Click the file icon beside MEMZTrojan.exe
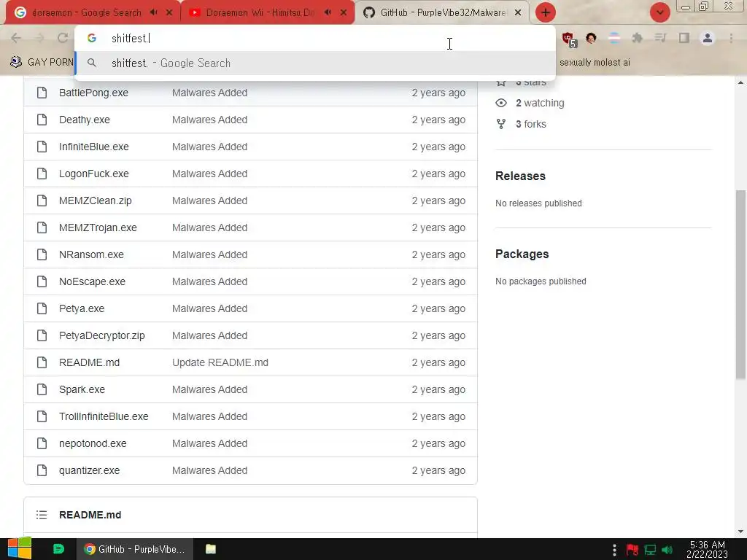747x560 pixels. coord(42,227)
